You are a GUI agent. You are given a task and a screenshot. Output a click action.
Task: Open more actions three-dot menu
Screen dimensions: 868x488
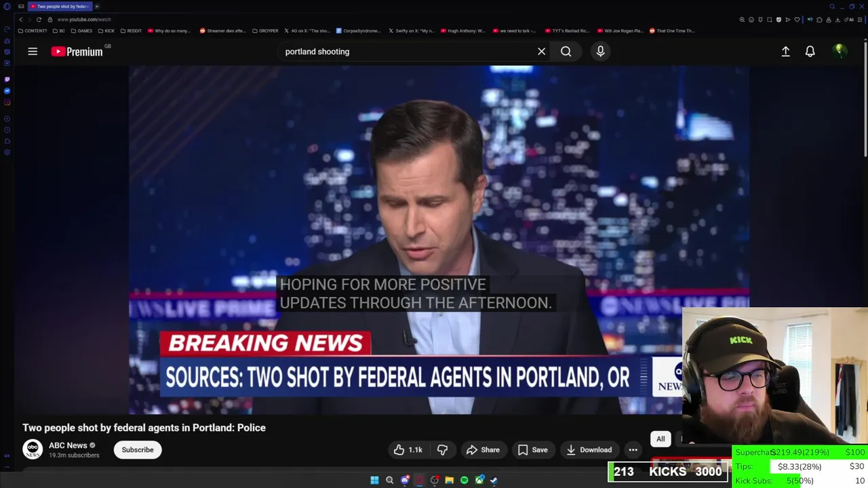pos(633,449)
